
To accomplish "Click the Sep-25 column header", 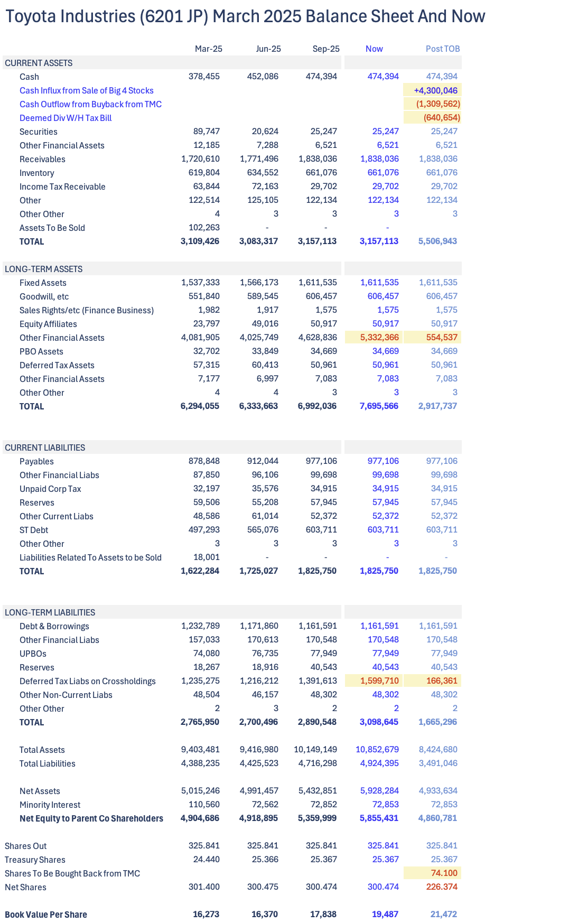I will 325,49.
